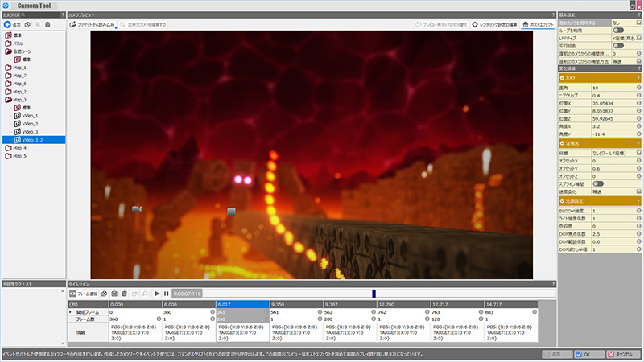
Task: Click the キャンセル cancel button
Action: 620,354
